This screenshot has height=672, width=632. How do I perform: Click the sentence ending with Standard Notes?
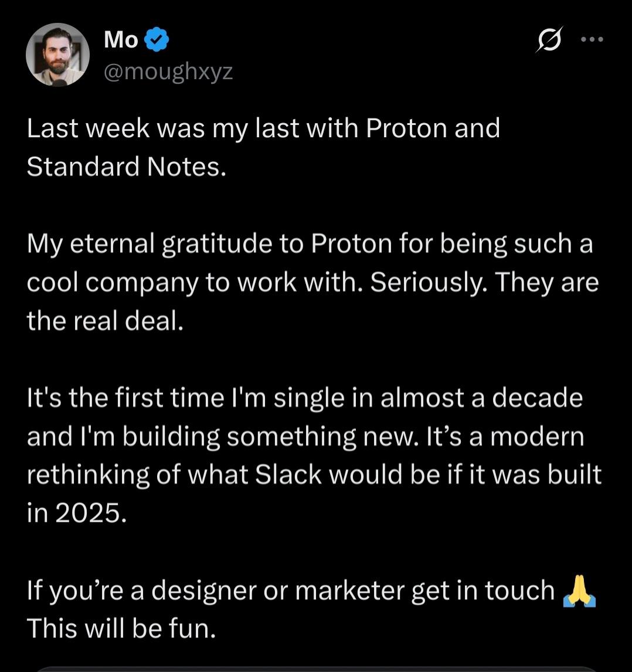(126, 167)
